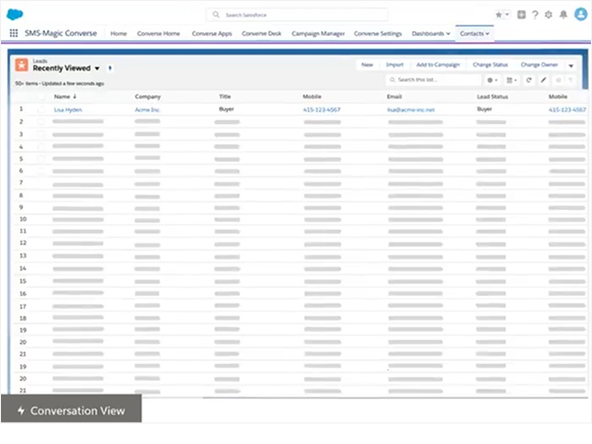Viewport: 592px width, 444px height.
Task: Open the Setup gear icon in header
Action: coord(549,15)
